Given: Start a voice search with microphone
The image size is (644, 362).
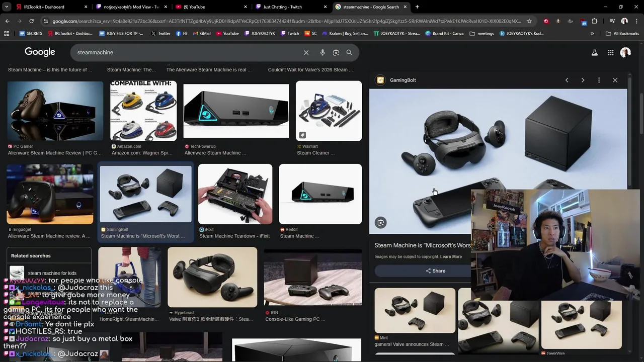Looking at the screenshot, I should 323,52.
